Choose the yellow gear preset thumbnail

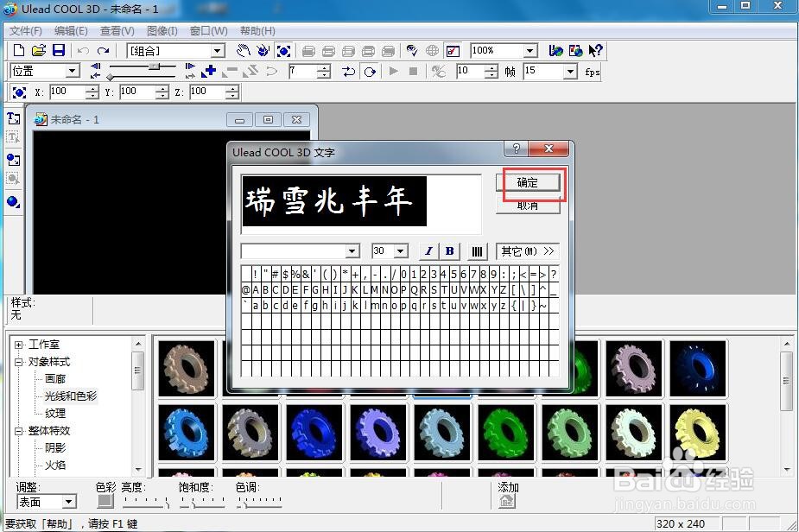point(698,433)
